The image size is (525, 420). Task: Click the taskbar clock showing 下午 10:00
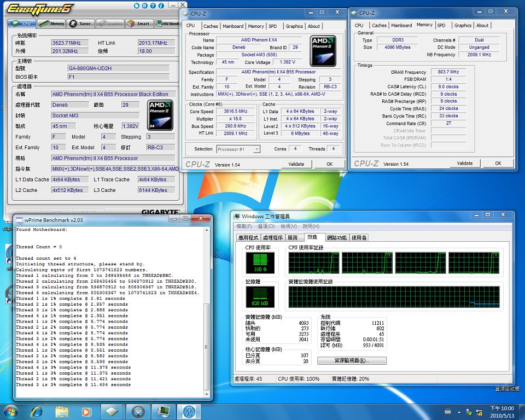click(502, 412)
